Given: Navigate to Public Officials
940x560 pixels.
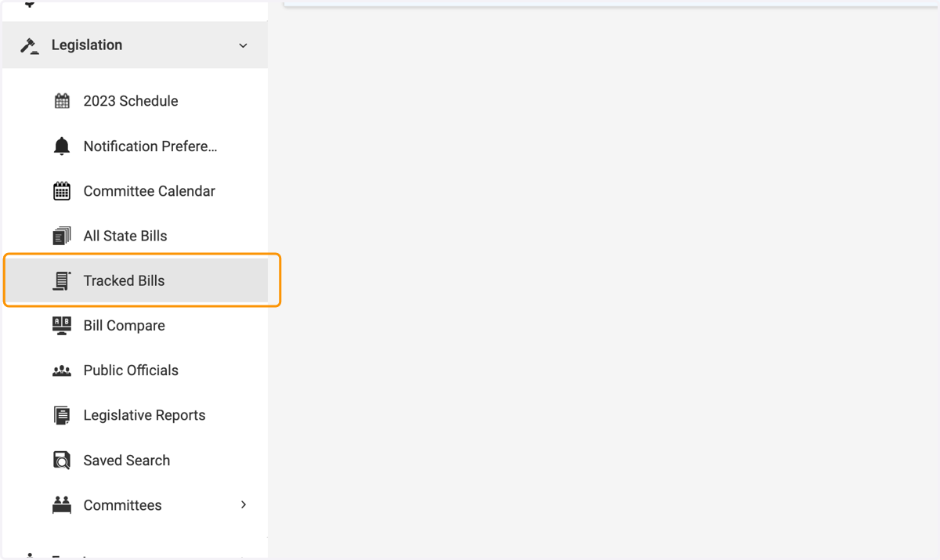Looking at the screenshot, I should click(x=131, y=370).
